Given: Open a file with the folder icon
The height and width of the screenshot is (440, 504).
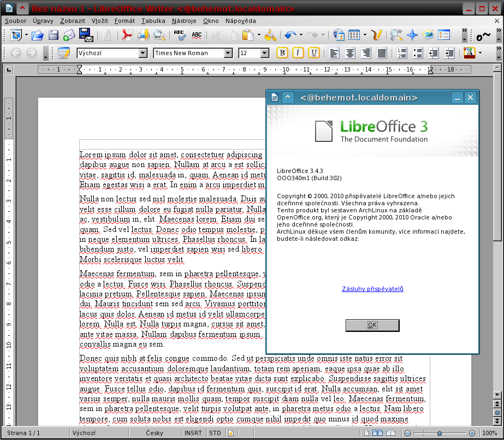Looking at the screenshot, I should (38, 35).
